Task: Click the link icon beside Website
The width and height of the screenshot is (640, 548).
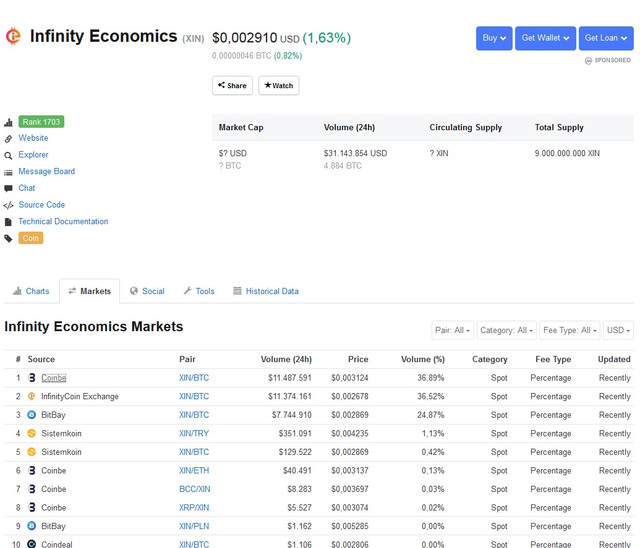Action: [8, 139]
